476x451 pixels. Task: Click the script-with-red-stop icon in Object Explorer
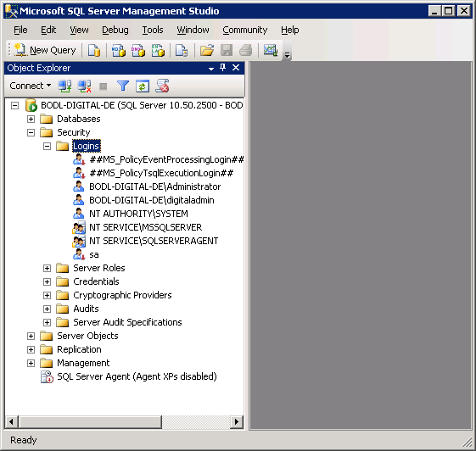click(x=162, y=86)
